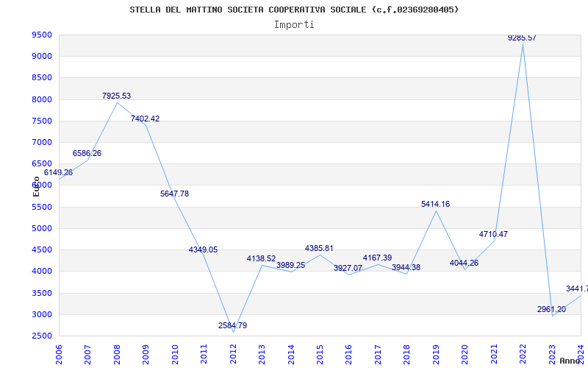Click the 3989.25 data label
Image resolution: width=588 pixels, height=368 pixels.
[x=290, y=265]
